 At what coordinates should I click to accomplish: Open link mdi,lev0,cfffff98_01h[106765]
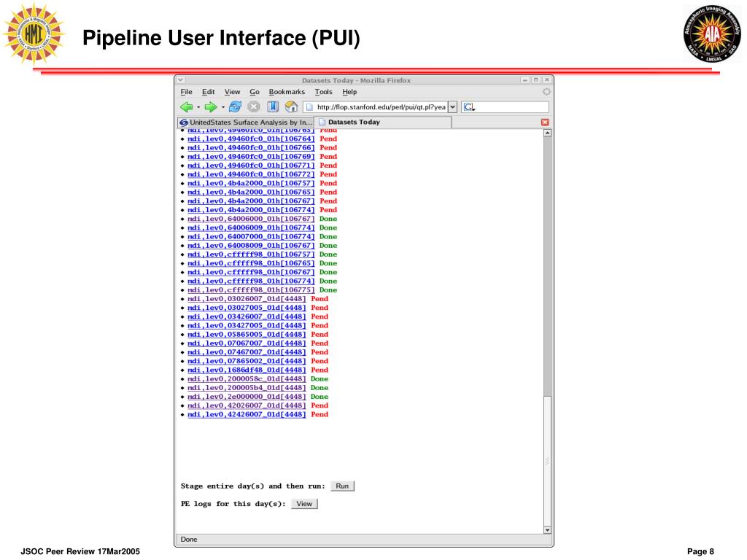251,263
